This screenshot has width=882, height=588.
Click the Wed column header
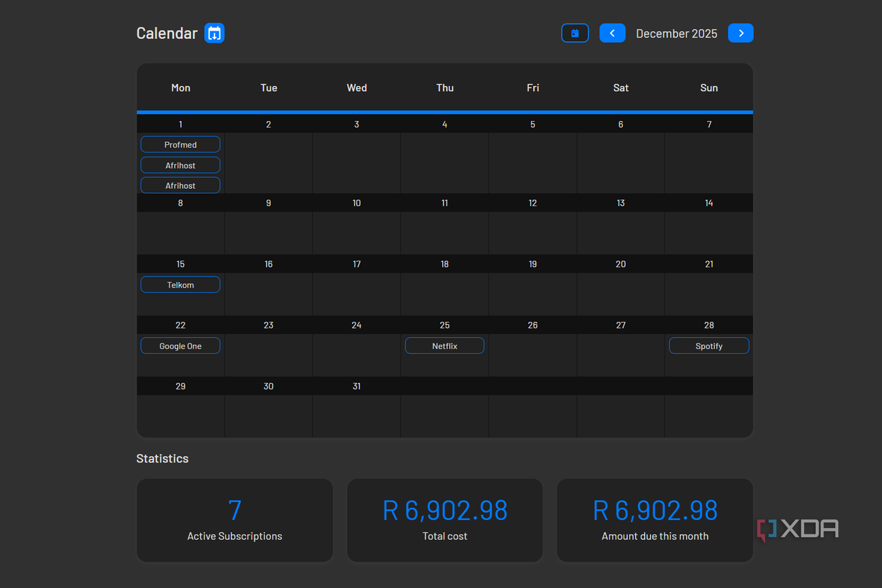point(357,88)
